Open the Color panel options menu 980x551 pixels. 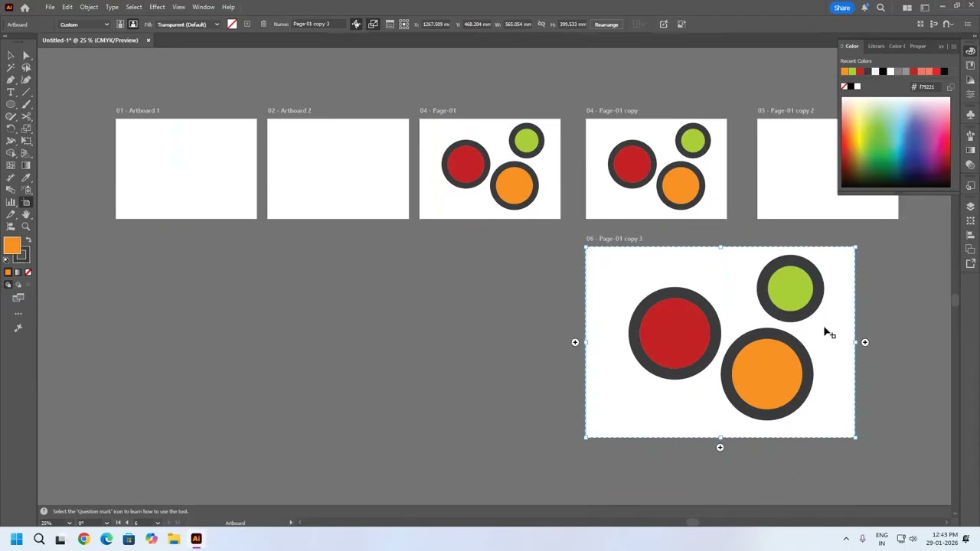click(953, 46)
